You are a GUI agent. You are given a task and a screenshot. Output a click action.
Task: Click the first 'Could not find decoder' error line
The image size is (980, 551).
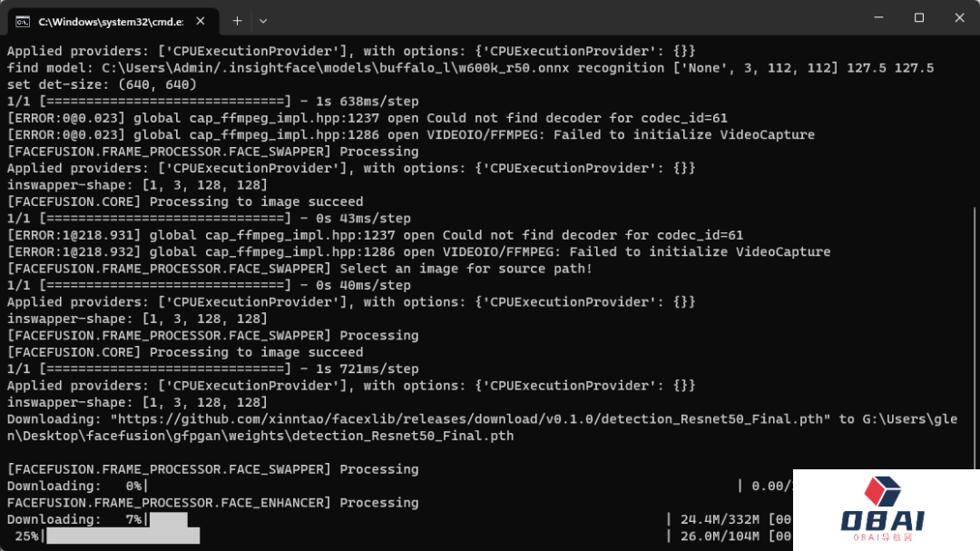click(367, 118)
